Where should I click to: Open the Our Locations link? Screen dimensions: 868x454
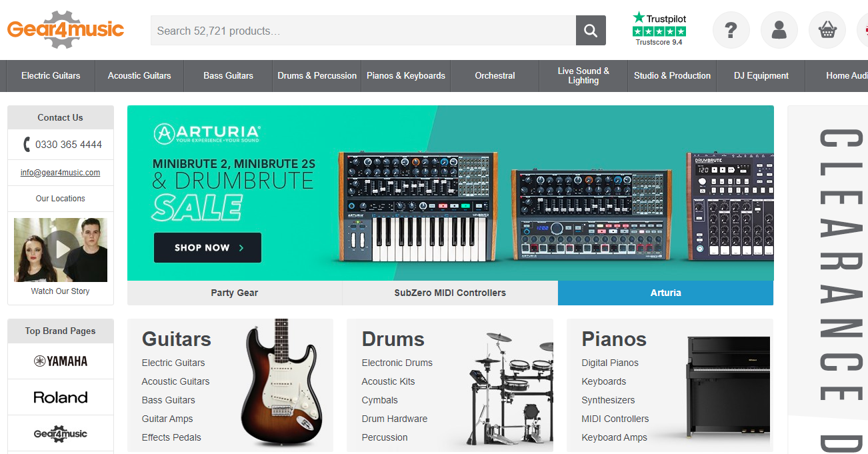coord(60,199)
